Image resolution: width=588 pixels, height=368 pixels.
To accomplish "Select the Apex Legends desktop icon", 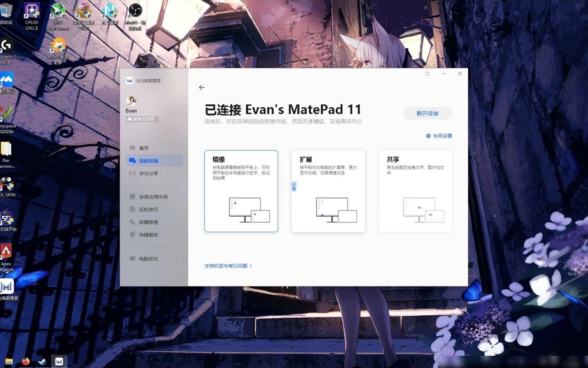I will click(7, 258).
